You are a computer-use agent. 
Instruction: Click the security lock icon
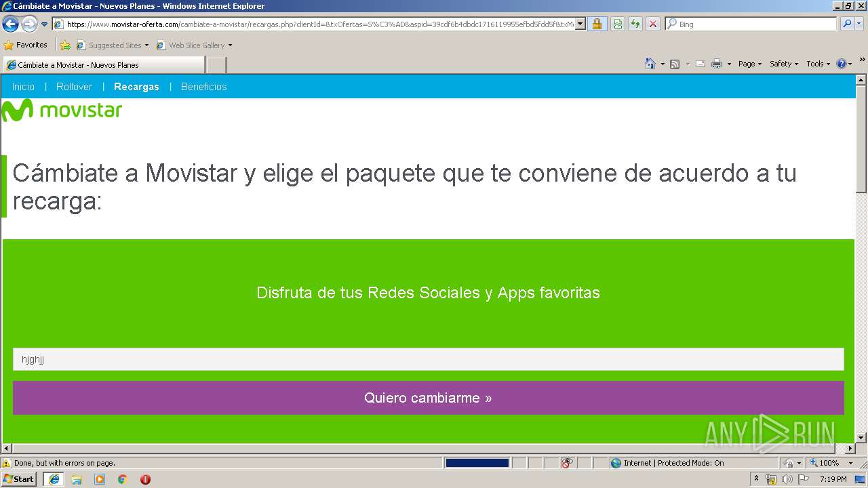pyautogui.click(x=597, y=24)
